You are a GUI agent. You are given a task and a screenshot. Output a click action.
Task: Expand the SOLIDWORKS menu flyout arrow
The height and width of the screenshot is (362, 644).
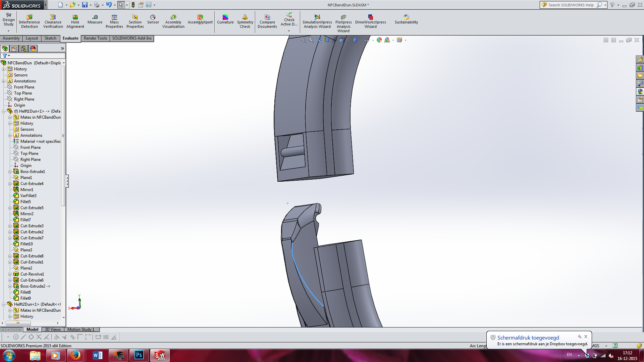pos(46,5)
